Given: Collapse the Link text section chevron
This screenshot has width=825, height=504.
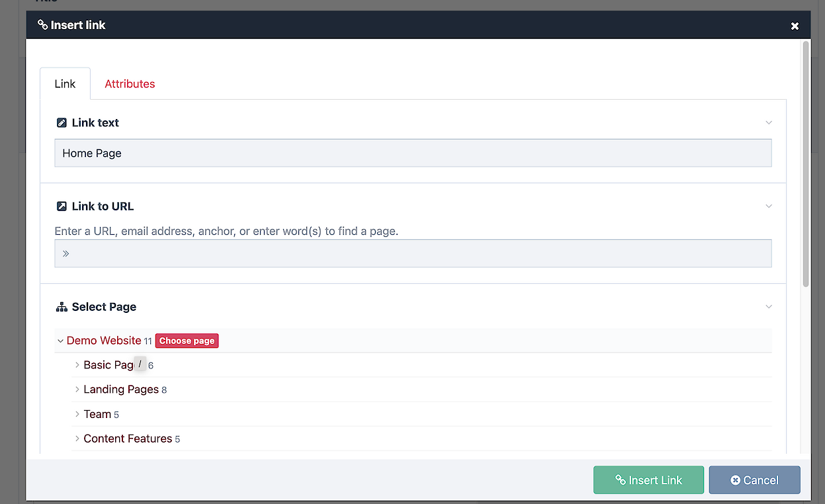Looking at the screenshot, I should coord(769,123).
